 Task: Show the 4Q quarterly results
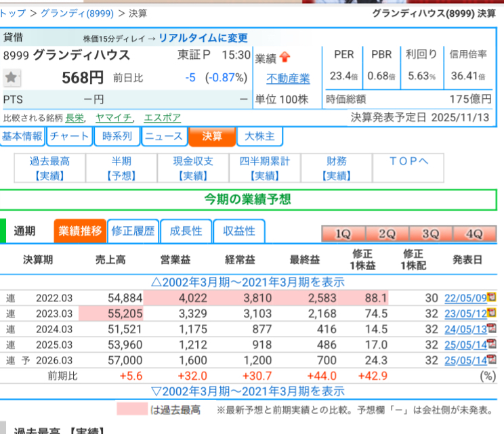[x=474, y=234]
